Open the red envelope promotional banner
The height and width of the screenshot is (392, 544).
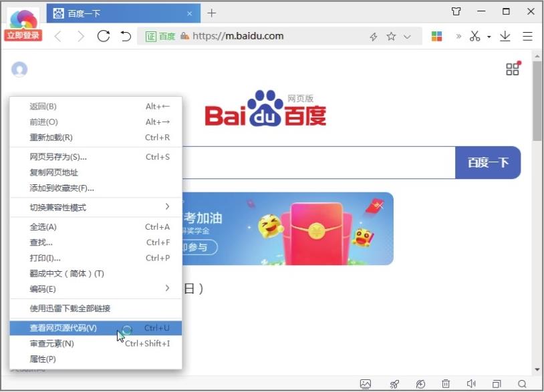[287, 229]
